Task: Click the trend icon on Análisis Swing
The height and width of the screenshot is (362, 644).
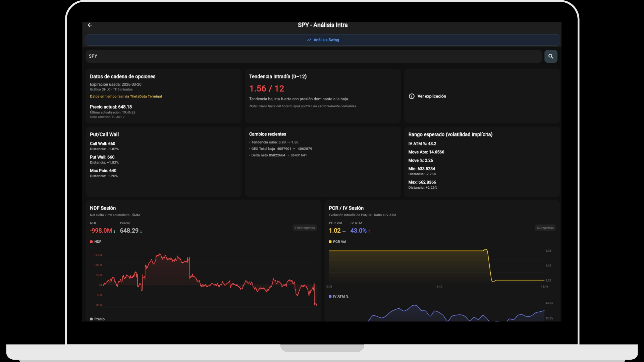Action: [x=309, y=40]
